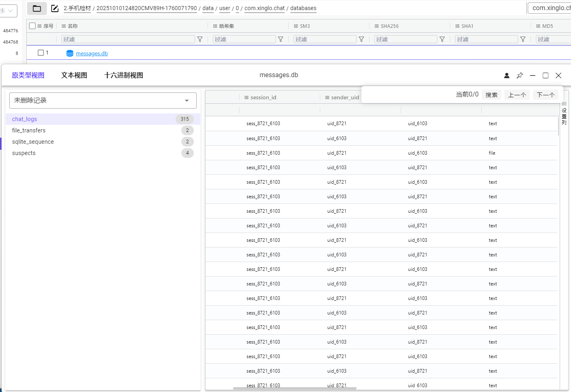Open the 未删除记录 record filter dropdown

103,101
